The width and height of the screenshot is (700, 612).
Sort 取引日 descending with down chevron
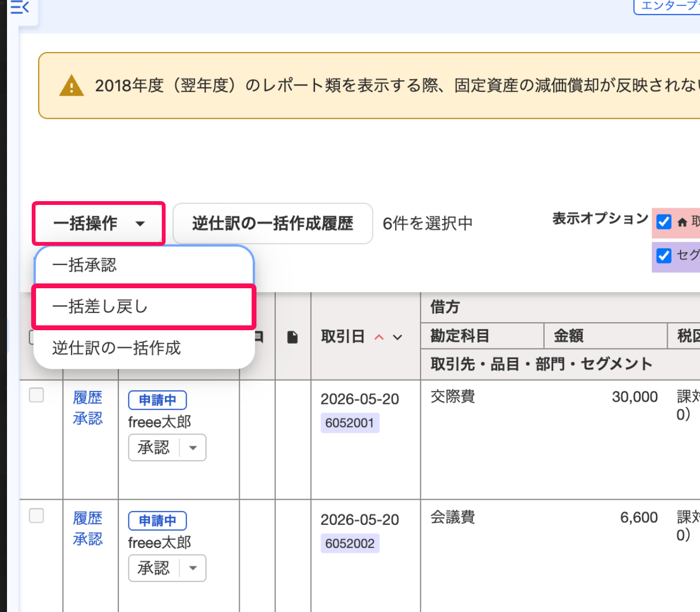pyautogui.click(x=397, y=337)
